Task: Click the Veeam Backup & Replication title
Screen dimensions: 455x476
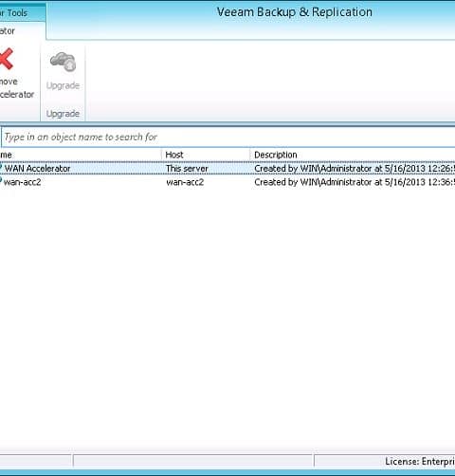Action: [295, 12]
